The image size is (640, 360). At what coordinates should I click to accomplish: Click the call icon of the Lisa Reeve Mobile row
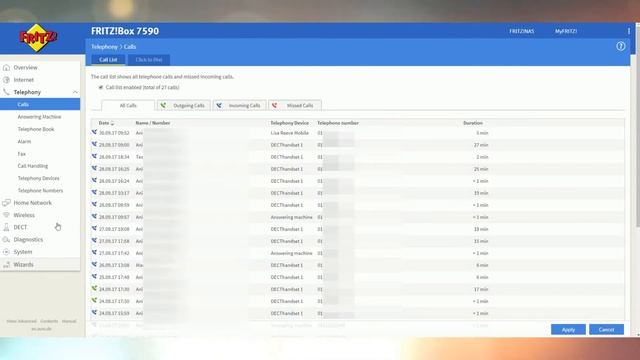coord(94,132)
